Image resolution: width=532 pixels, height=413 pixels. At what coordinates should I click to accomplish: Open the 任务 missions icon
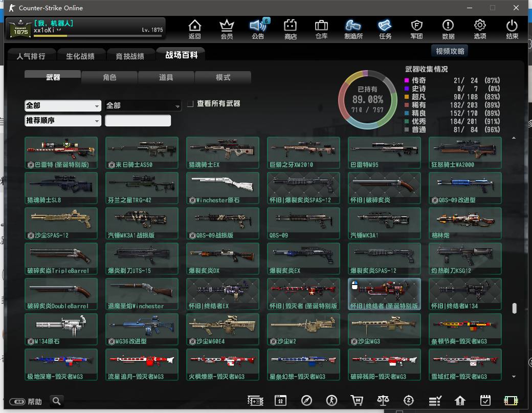pyautogui.click(x=385, y=29)
